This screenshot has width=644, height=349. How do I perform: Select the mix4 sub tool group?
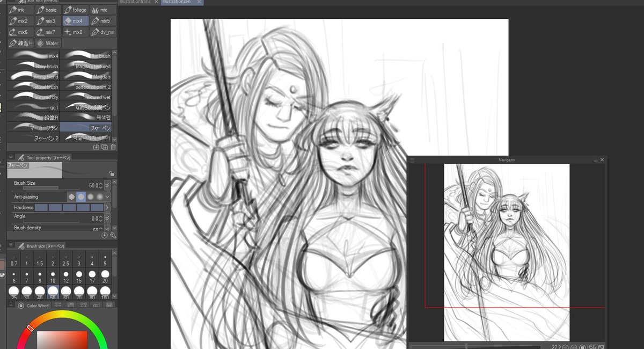coord(75,21)
